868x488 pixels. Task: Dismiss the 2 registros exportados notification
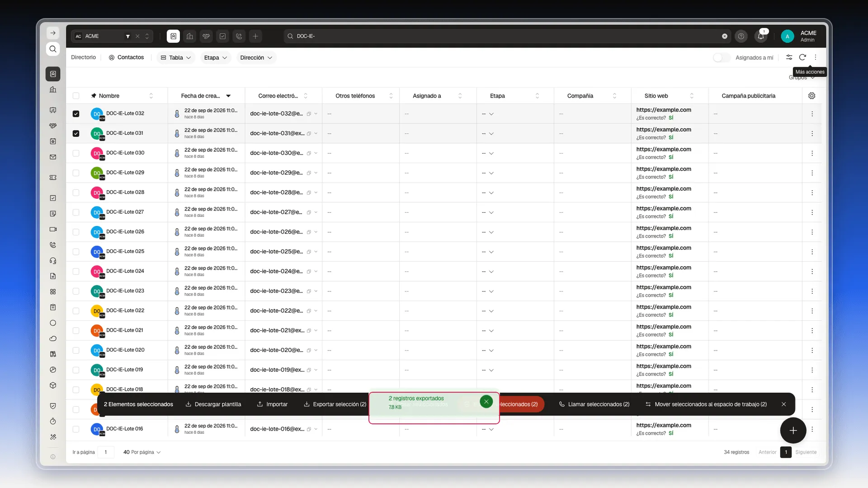coord(486,402)
